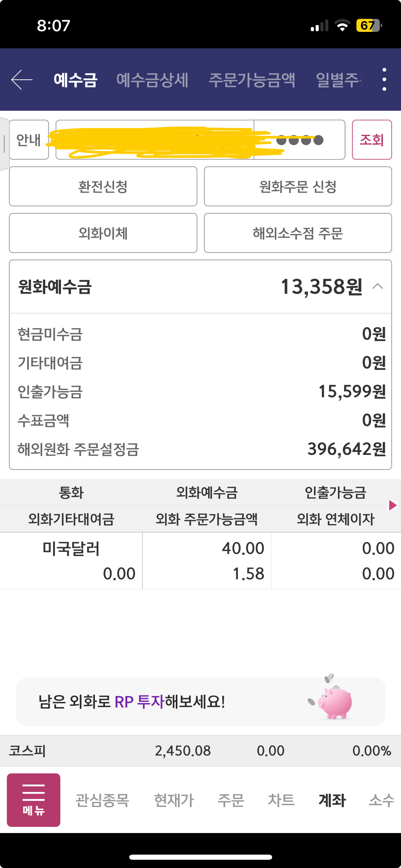Pull out the left side drawer handle
Image resolution: width=401 pixels, height=868 pixels.
coord(4,143)
